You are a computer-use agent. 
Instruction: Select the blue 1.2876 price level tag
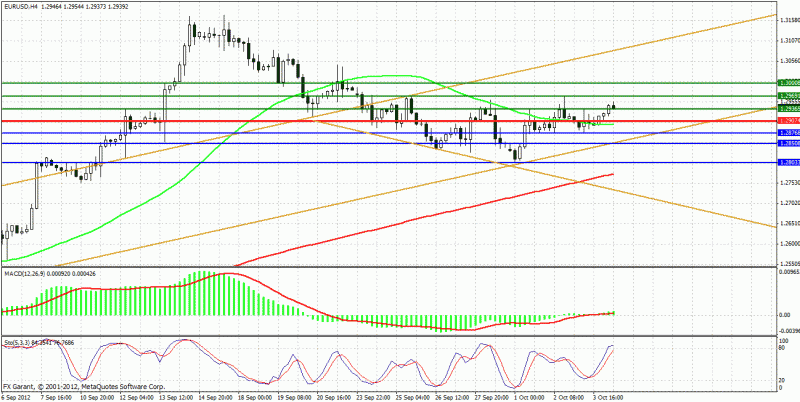tap(788, 133)
